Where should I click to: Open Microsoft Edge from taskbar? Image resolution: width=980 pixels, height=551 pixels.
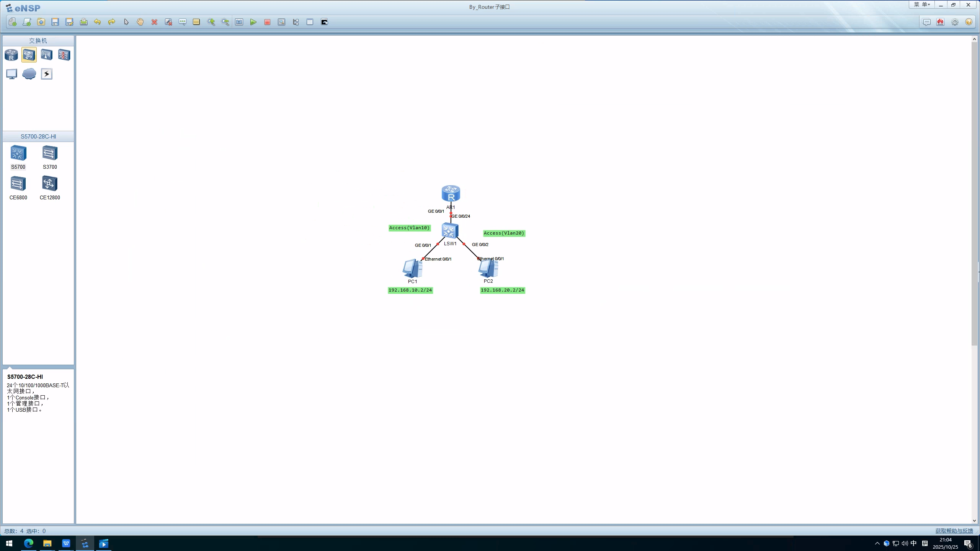coord(29,543)
